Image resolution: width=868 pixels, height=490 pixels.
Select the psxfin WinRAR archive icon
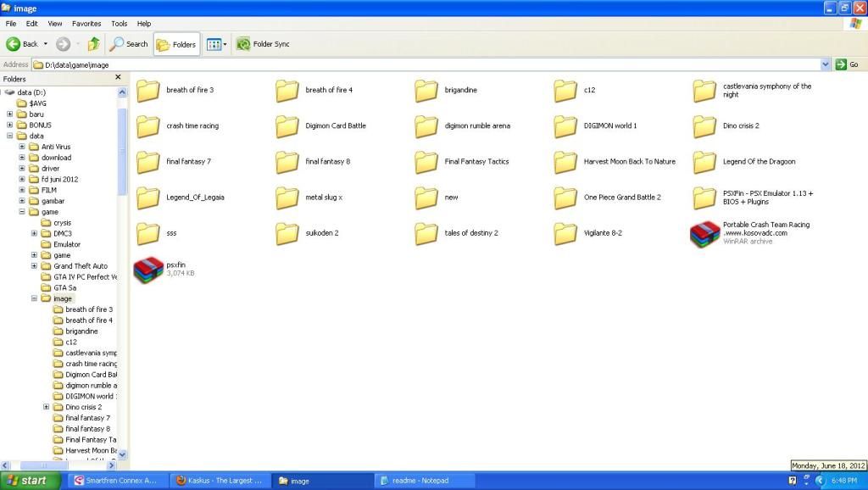pyautogui.click(x=148, y=270)
